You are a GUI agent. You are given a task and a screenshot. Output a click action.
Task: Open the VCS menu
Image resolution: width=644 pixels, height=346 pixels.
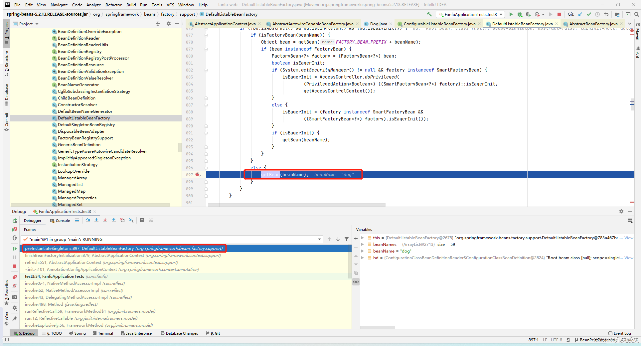pyautogui.click(x=170, y=5)
